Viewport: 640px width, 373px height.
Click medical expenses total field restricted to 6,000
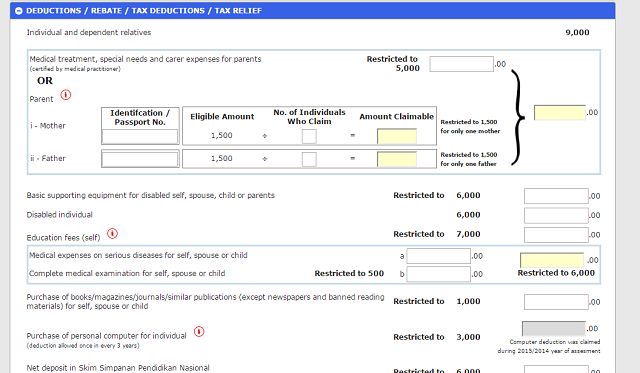pyautogui.click(x=552, y=260)
